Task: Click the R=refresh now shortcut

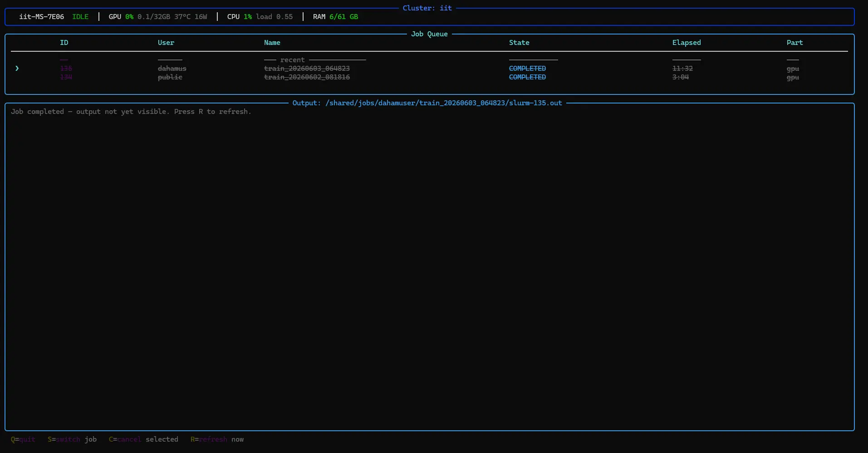Action: tap(217, 439)
